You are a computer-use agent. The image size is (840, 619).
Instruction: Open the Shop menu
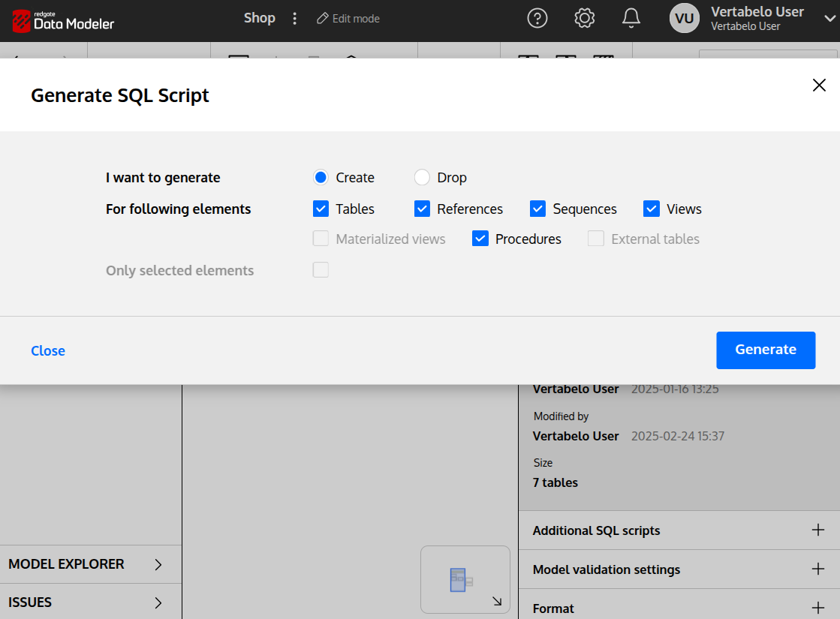[259, 18]
